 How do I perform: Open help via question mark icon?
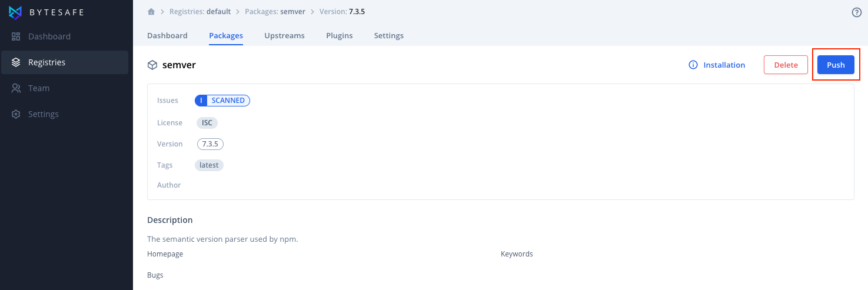[857, 12]
